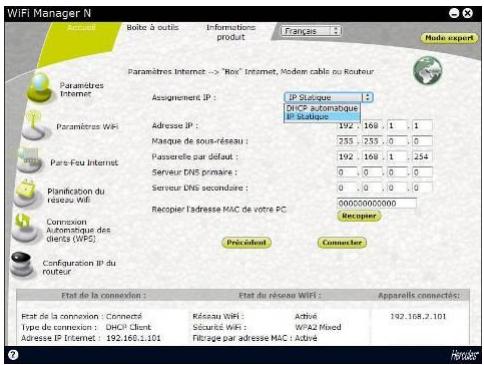This screenshot has height=365, width=484.
Task: Click last Masque de sous-réseau octet field
Action: (x=422, y=141)
